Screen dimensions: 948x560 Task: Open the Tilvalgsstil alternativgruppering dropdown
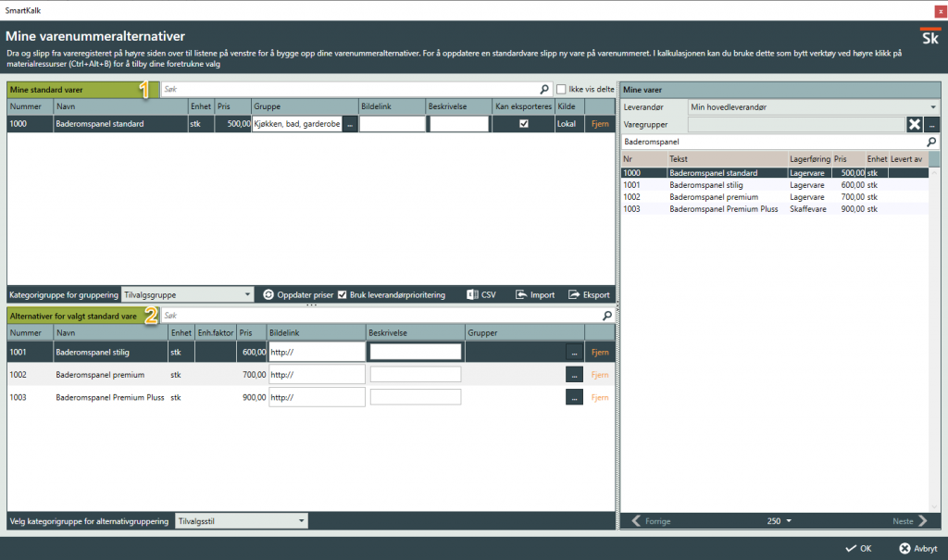[x=302, y=521]
